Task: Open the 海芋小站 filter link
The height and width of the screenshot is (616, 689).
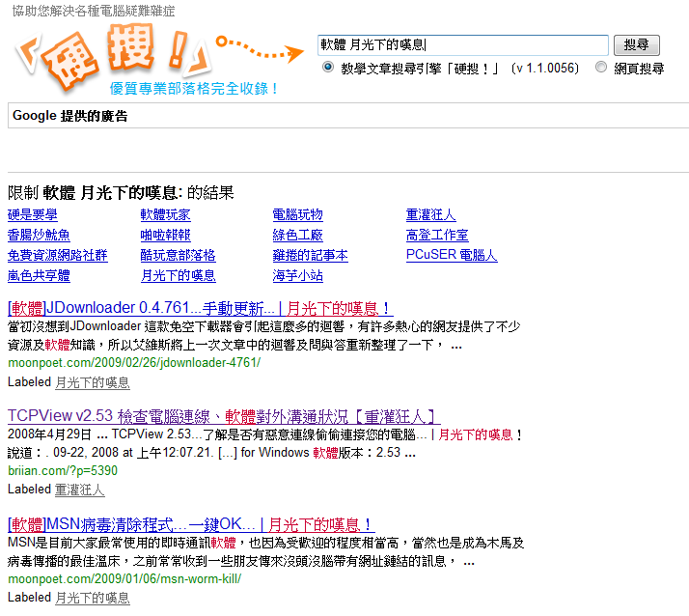Action: click(298, 276)
